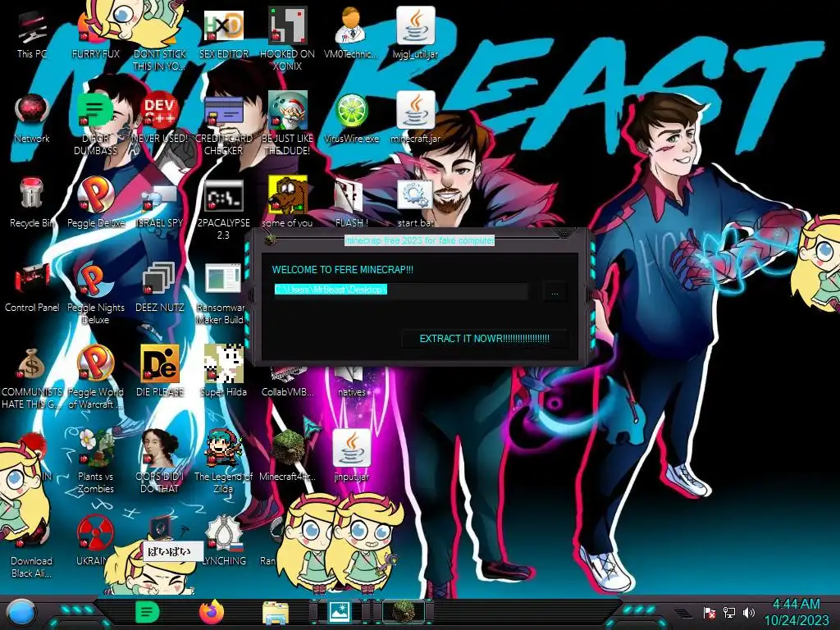Select the natives folder icon
The width and height of the screenshot is (840, 630).
[x=351, y=382]
